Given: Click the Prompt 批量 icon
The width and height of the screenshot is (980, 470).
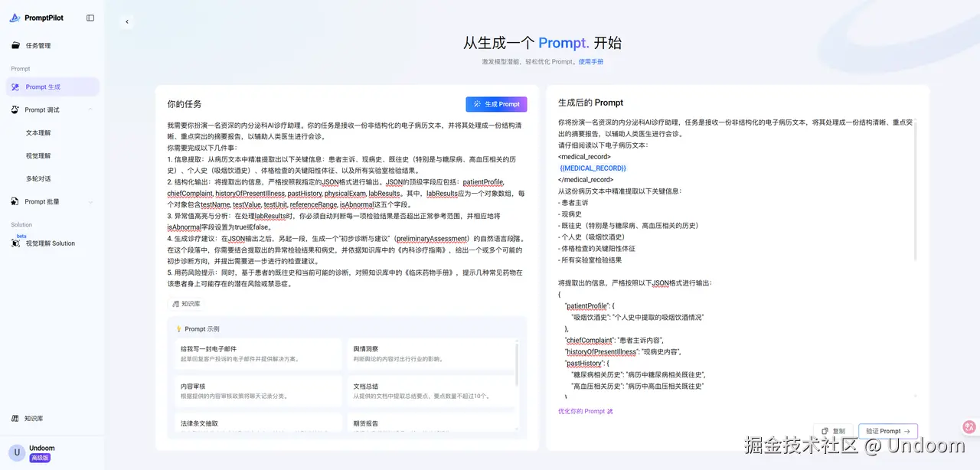Looking at the screenshot, I should pyautogui.click(x=16, y=202).
